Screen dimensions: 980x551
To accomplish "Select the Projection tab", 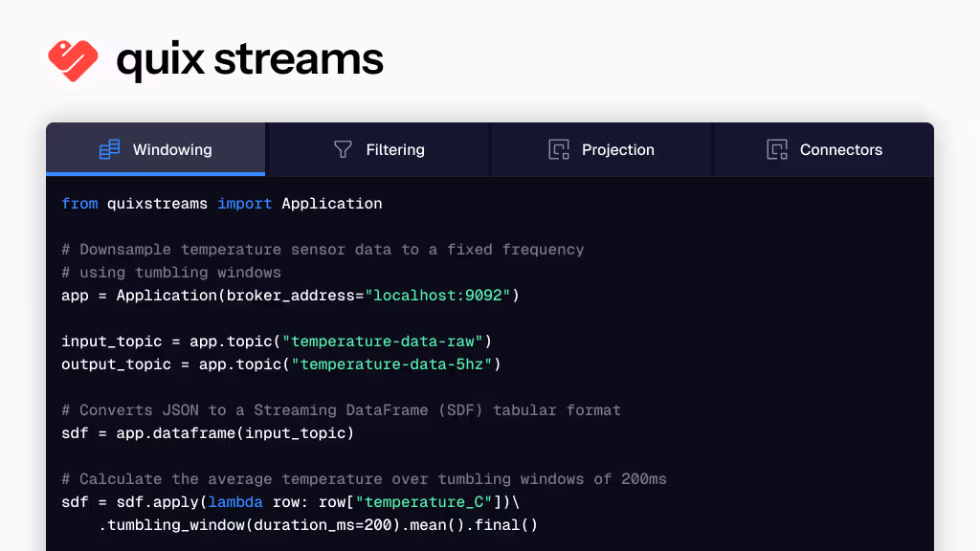I will pyautogui.click(x=601, y=149).
